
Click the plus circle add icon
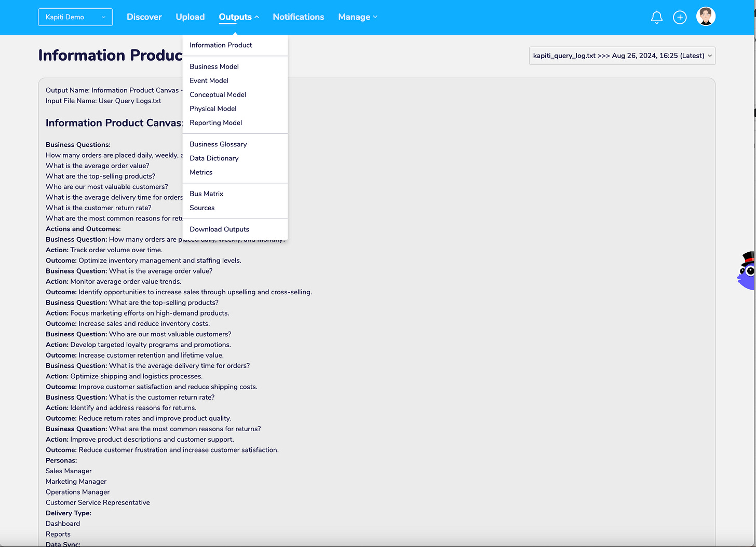(680, 17)
